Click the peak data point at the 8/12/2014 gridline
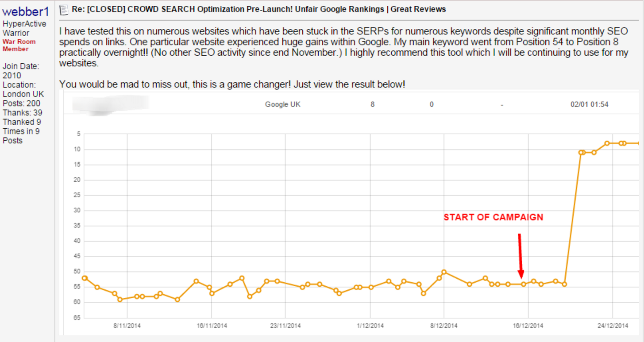This screenshot has width=644, height=342. 444,272
